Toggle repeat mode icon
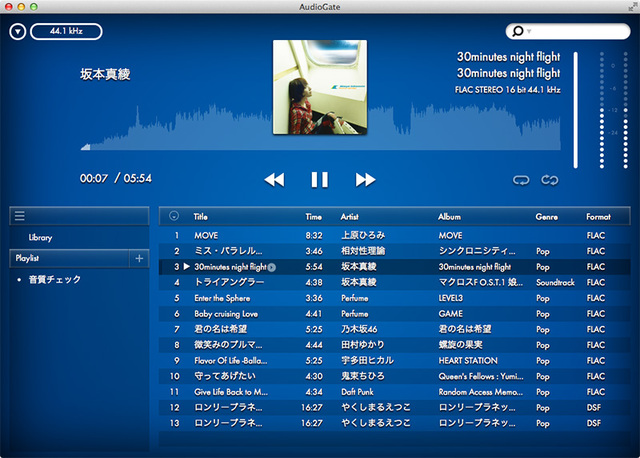The width and height of the screenshot is (640, 458). point(521,180)
